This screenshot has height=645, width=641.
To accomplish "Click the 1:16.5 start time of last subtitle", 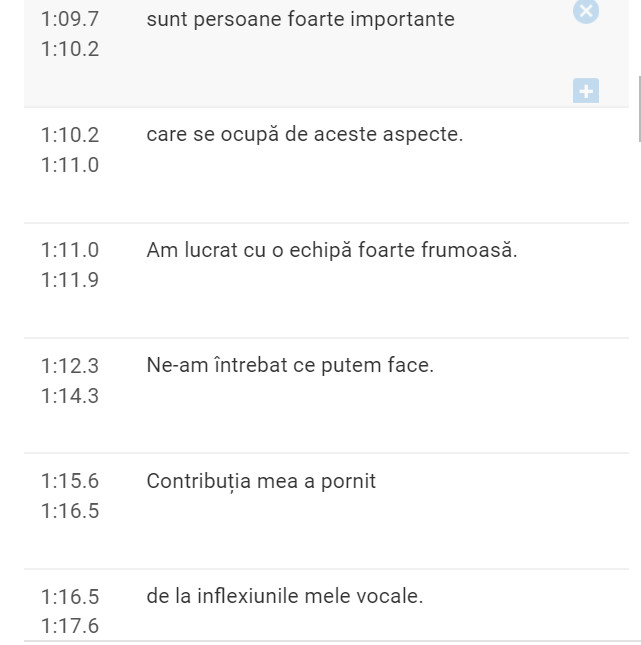I will (x=70, y=596).
